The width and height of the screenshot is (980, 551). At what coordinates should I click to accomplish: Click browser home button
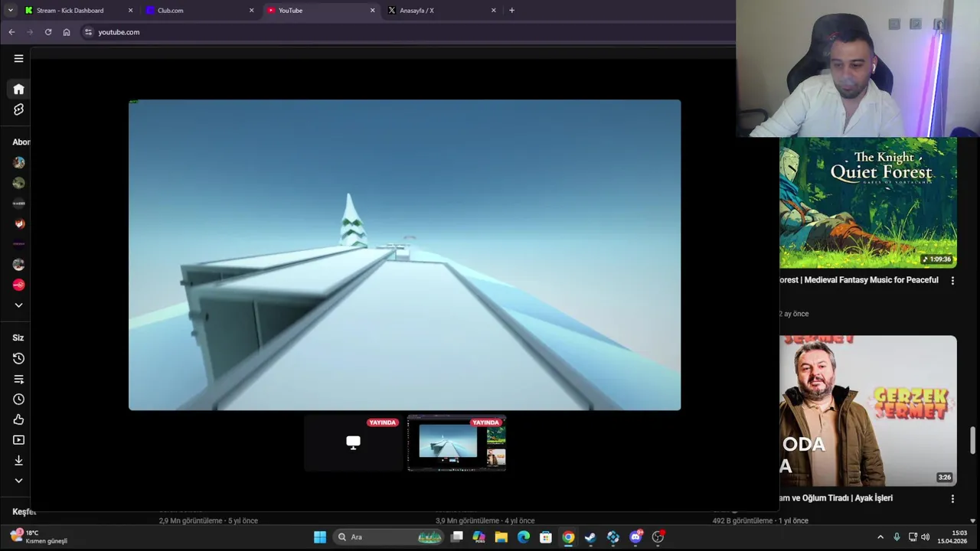67,32
